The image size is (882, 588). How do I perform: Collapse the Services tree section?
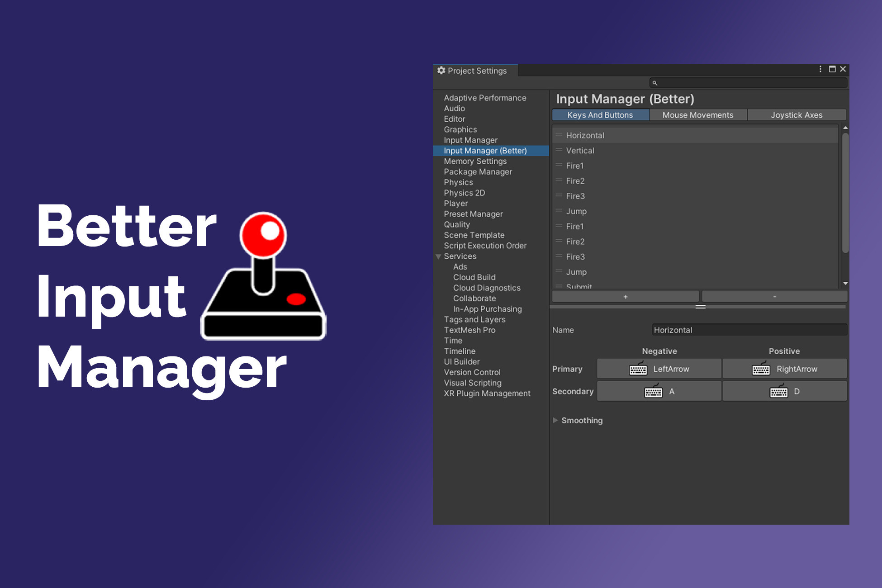pos(438,256)
